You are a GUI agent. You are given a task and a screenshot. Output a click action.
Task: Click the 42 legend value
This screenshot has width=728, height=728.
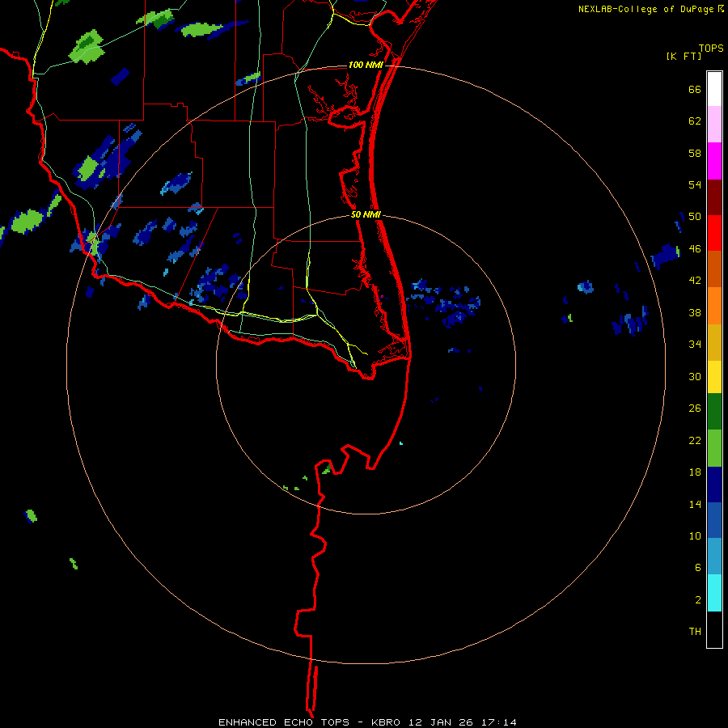tap(695, 281)
